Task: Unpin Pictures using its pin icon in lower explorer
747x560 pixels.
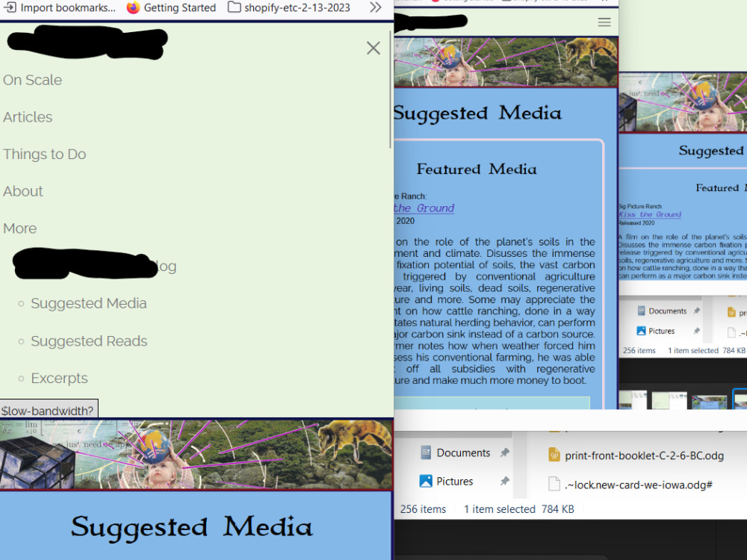Action: click(504, 482)
